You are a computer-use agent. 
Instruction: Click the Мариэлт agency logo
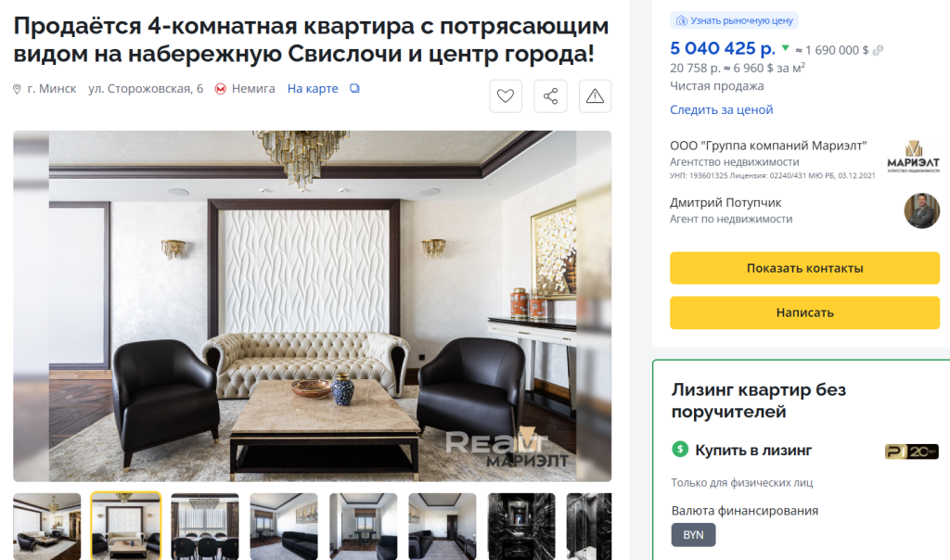[913, 157]
